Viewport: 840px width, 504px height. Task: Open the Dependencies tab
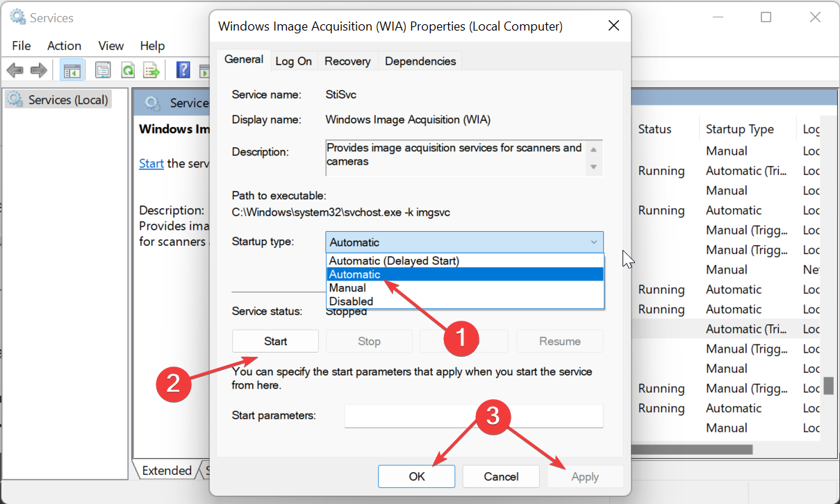(x=420, y=61)
